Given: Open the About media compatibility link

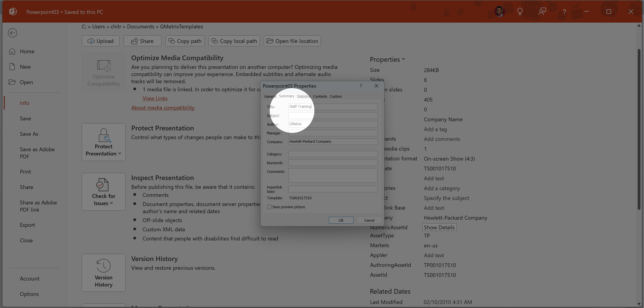Looking at the screenshot, I should pos(163,108).
